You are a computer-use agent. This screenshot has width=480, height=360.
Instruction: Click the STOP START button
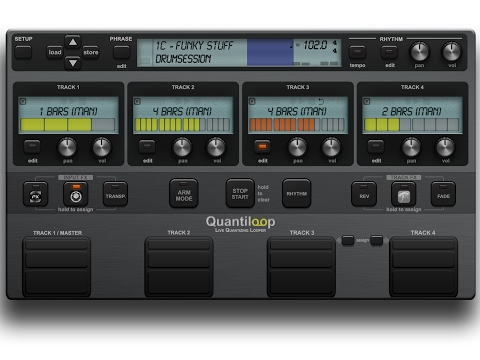pos(240,193)
